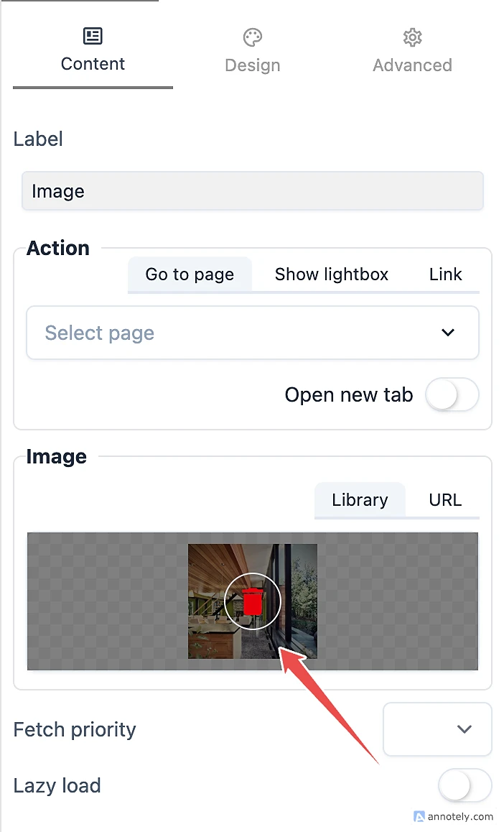Click the Select page chevron arrow
The width and height of the screenshot is (504, 832).
click(x=448, y=333)
